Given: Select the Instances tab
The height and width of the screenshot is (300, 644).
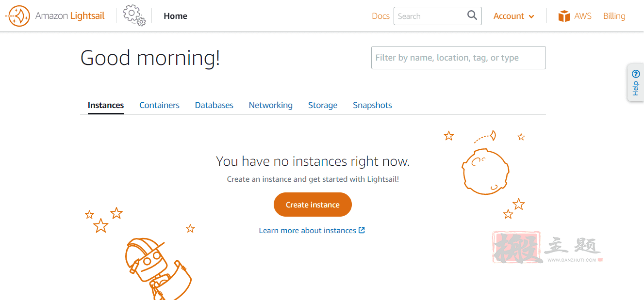Looking at the screenshot, I should [106, 105].
